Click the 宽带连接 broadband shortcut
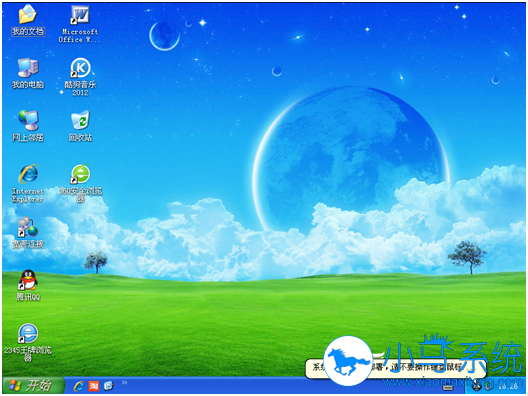Screen dimensions: 528x396 pyautogui.click(x=28, y=232)
